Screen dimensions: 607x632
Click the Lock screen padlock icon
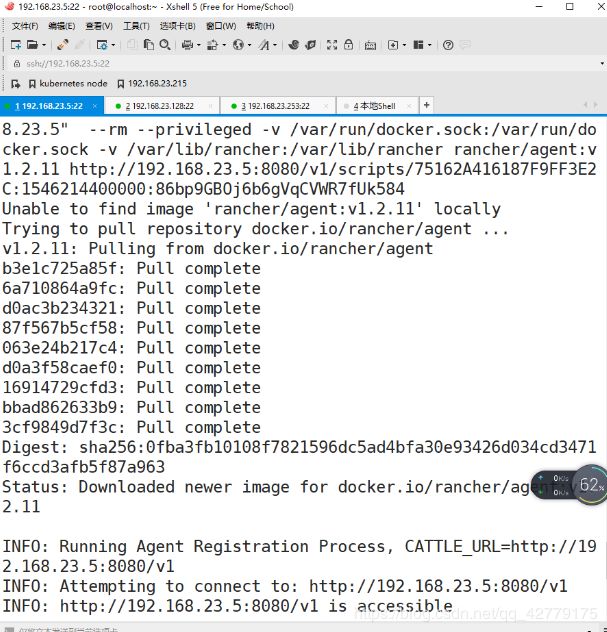349,45
